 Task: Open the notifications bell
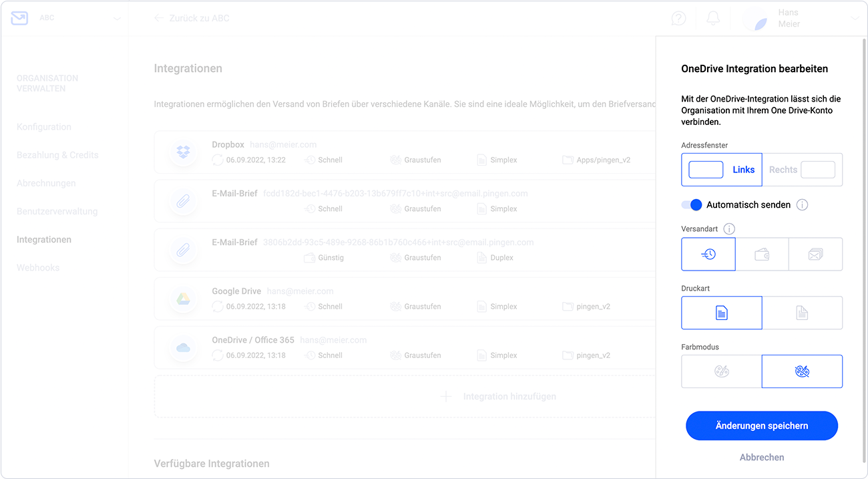pyautogui.click(x=713, y=18)
